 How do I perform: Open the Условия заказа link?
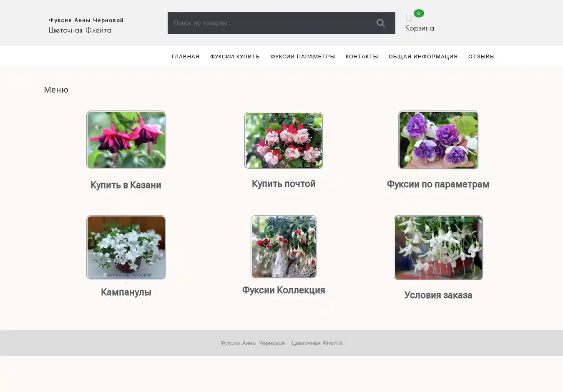coord(438,295)
